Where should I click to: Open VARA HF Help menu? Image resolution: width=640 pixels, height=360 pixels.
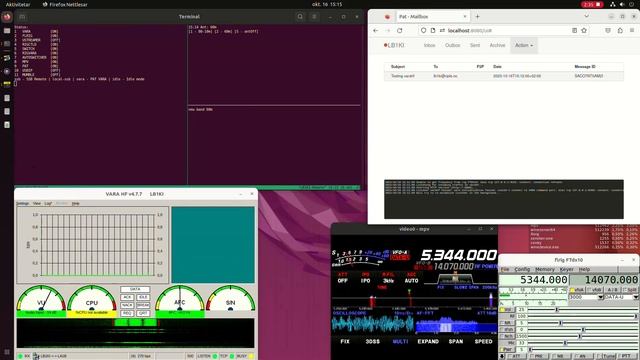click(x=76, y=203)
